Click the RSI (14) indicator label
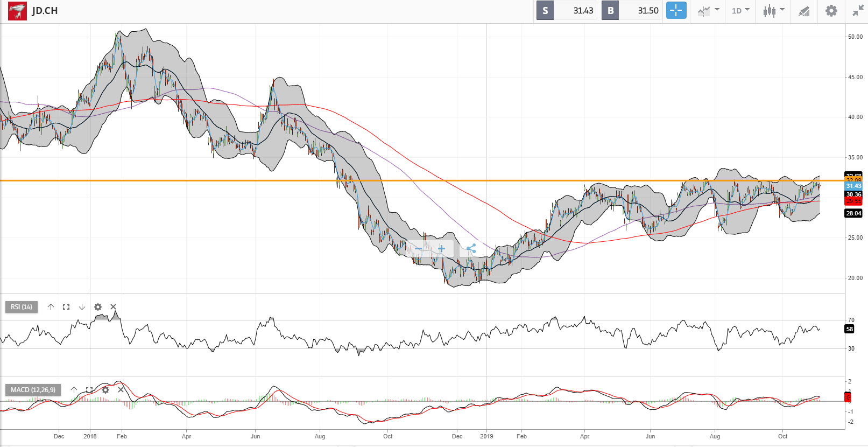Viewport: 868px width, 447px height. pos(22,307)
